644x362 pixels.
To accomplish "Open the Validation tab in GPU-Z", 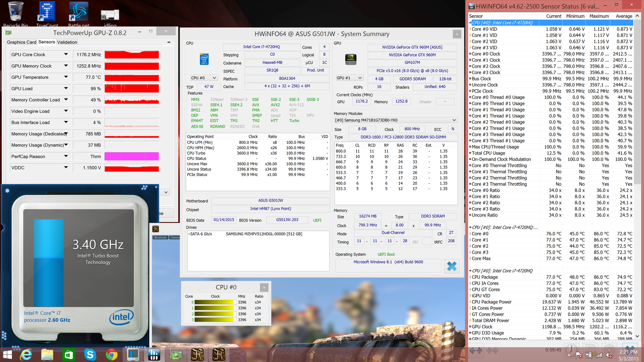I will point(67,42).
